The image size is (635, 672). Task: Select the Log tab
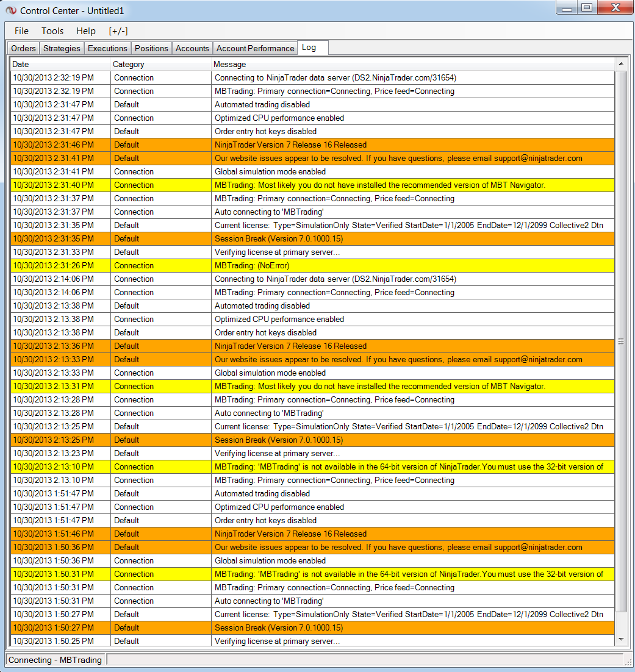click(x=313, y=48)
